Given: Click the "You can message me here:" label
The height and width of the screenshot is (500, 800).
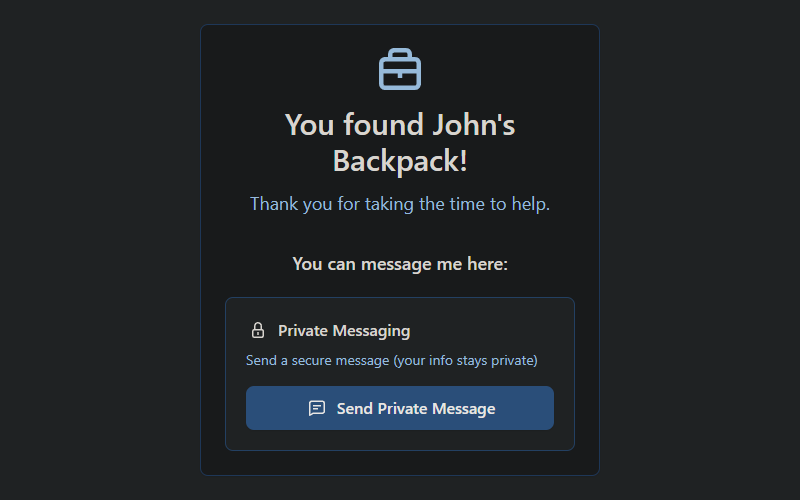Looking at the screenshot, I should pos(400,264).
